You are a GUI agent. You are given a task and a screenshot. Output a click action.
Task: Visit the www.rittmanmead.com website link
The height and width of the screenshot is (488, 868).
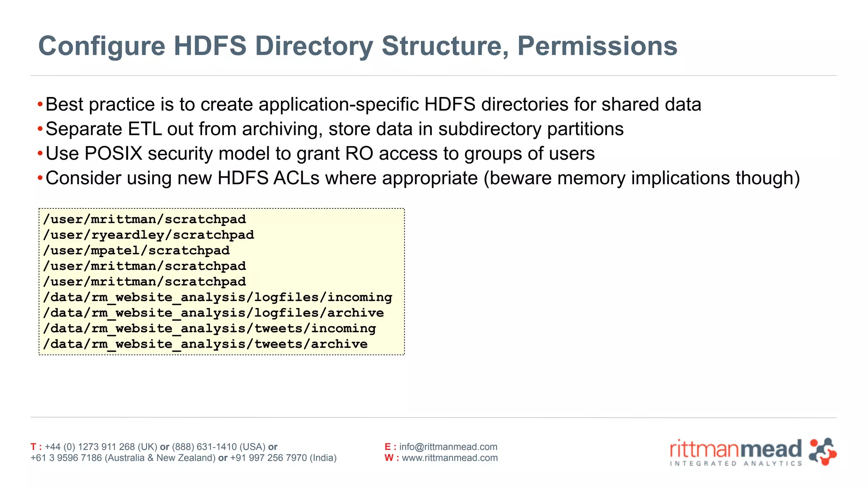coord(450,458)
